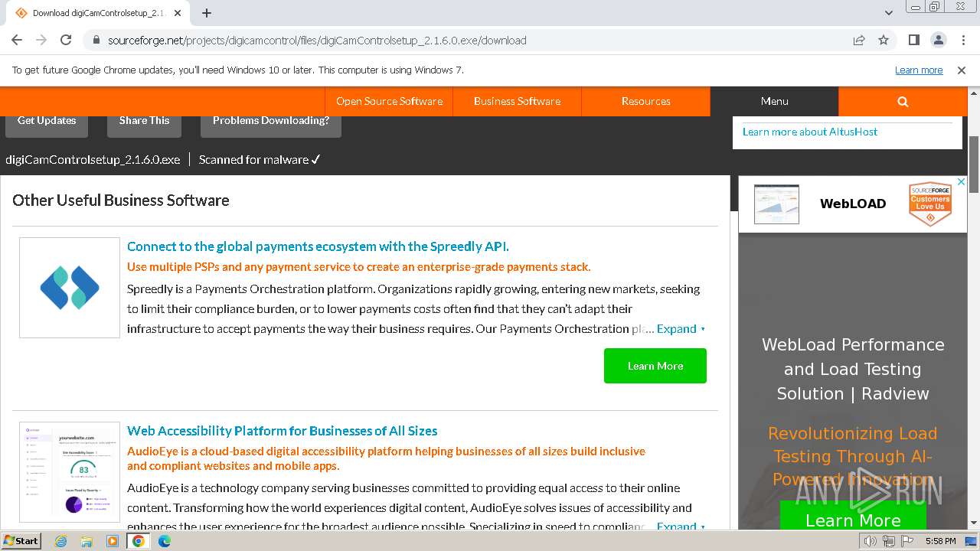Open Web Accessibility Platform headline link
This screenshot has height=551, width=980.
pos(283,431)
